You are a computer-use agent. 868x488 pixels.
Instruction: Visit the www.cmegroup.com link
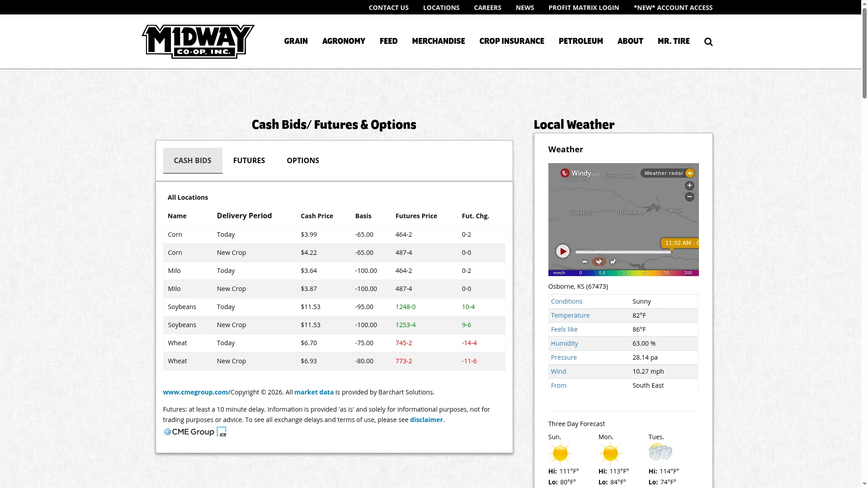[197, 392]
